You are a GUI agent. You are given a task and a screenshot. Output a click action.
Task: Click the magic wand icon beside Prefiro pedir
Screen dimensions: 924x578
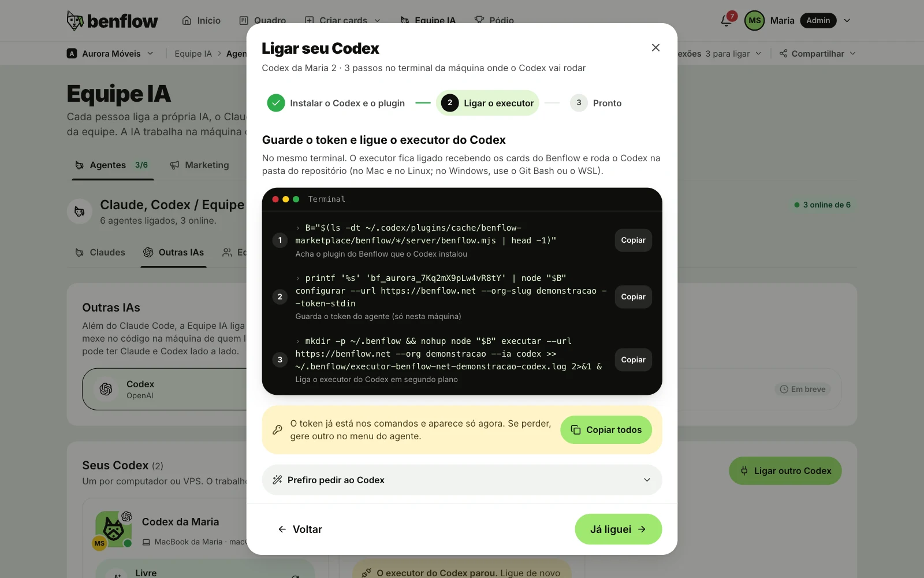pos(277,480)
